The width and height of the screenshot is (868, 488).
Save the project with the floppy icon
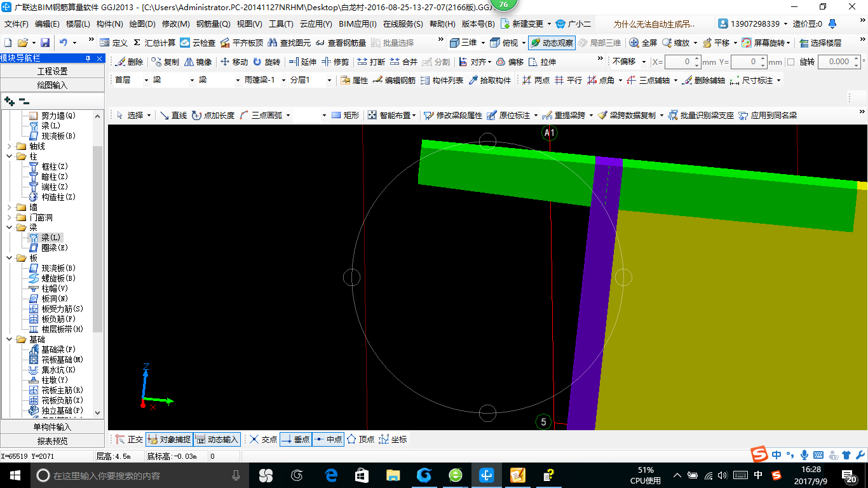click(x=45, y=43)
